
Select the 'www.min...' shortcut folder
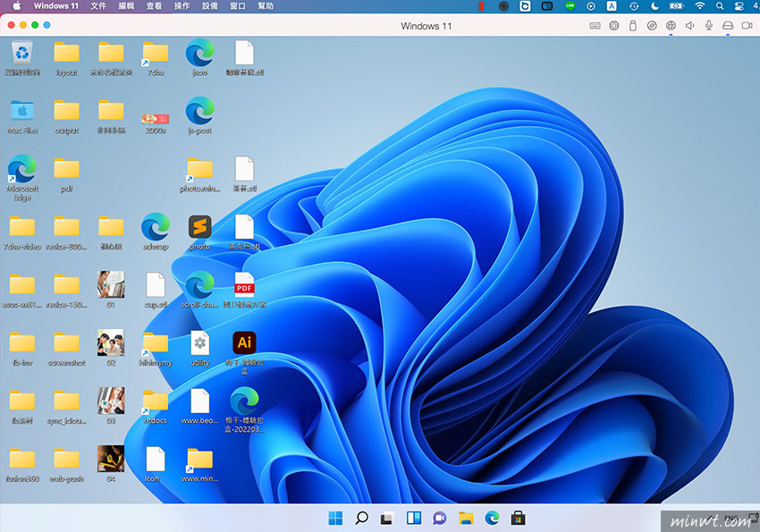(199, 460)
